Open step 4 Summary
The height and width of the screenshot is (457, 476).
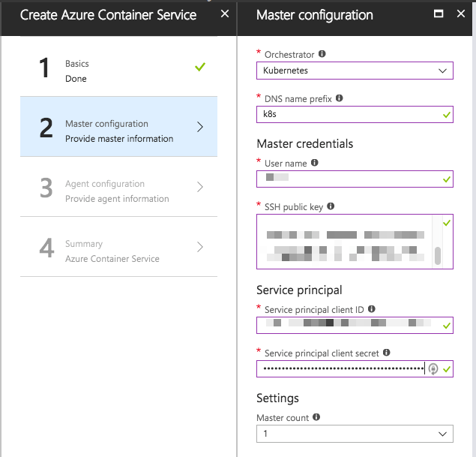point(118,251)
